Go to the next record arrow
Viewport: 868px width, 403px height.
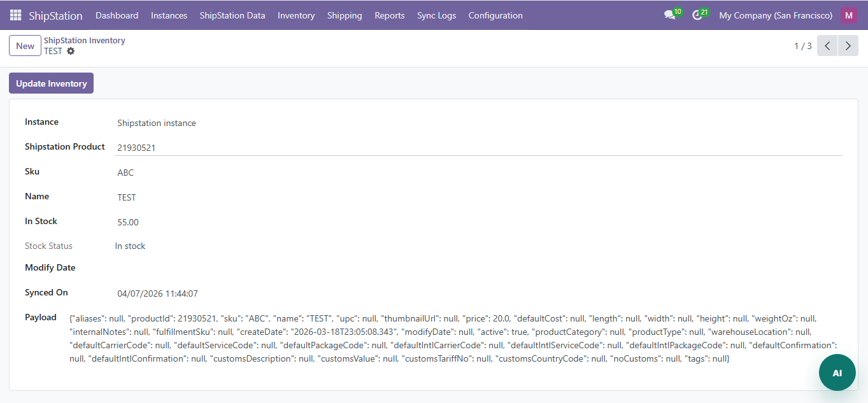point(848,46)
